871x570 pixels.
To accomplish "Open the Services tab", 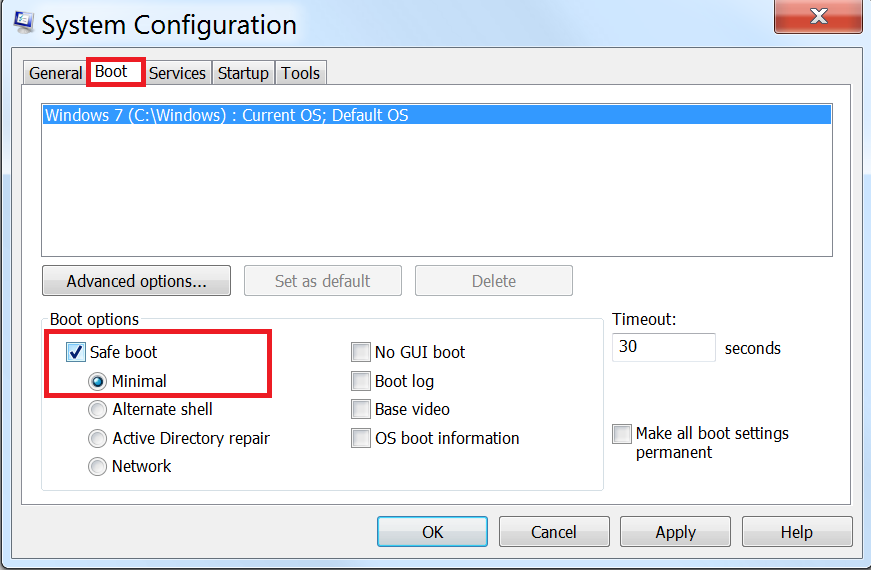I will coord(177,73).
